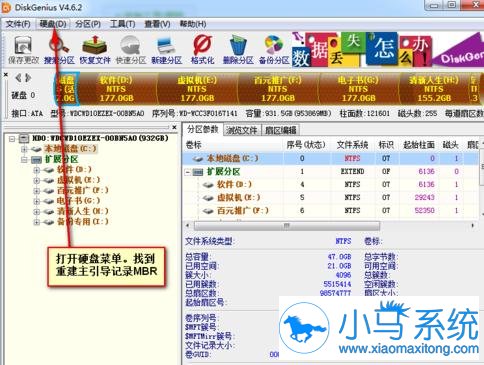
Task: Click the 删除分区 toolbar icon
Action: (238, 50)
